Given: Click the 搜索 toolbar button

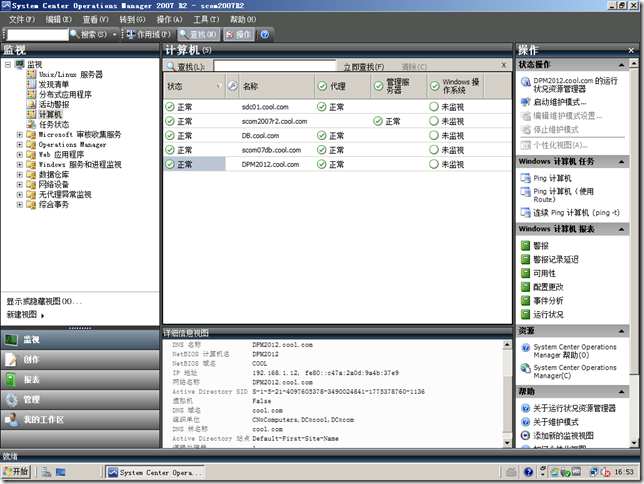Looking at the screenshot, I should click(x=89, y=35).
